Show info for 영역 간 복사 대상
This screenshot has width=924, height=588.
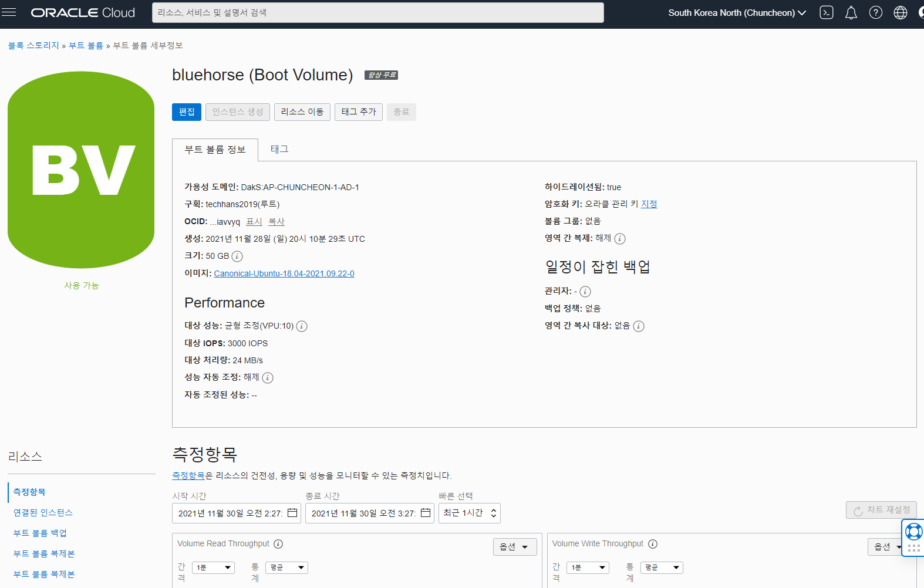click(639, 326)
